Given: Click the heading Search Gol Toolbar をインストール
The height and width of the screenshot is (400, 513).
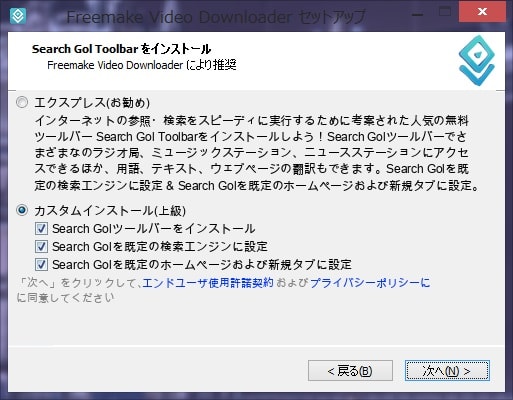Looking at the screenshot, I should coord(121,49).
